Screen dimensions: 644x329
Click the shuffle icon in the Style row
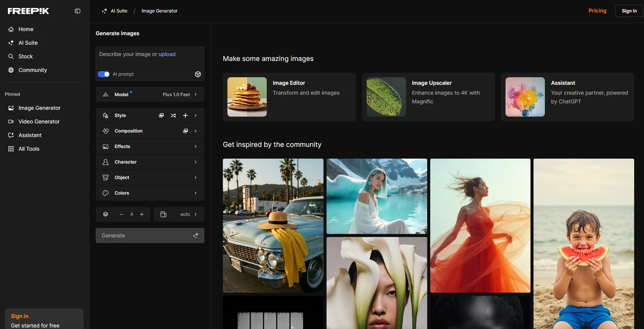(x=173, y=115)
